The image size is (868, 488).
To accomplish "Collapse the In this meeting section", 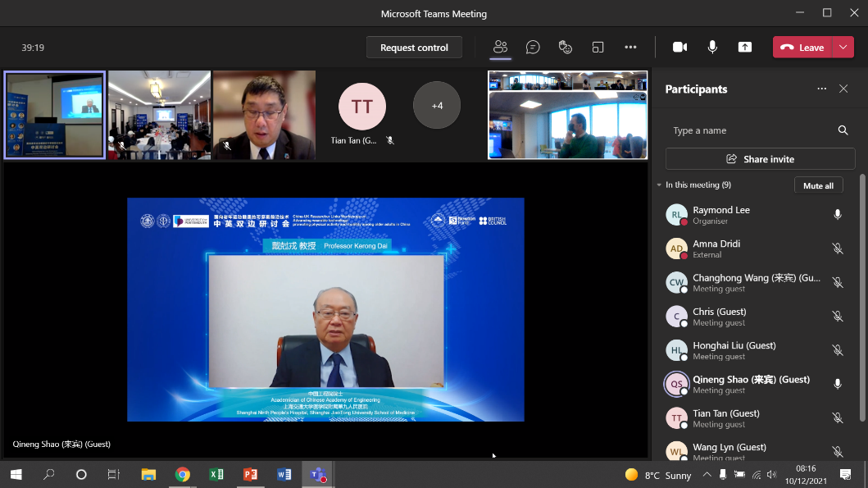I will tap(659, 185).
